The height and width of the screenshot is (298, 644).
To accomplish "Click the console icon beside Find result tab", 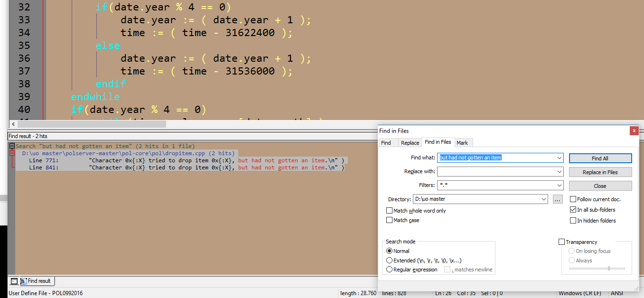I will tap(14, 281).
